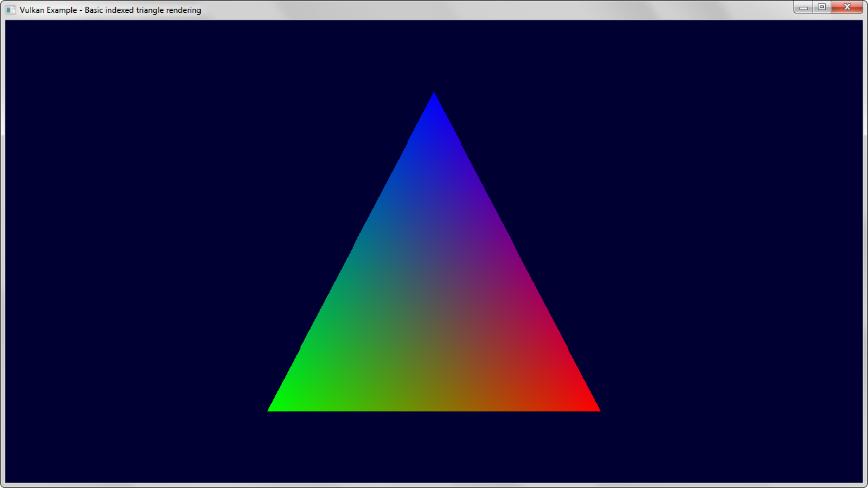
Task: Click the center of the gradient triangle
Action: click(x=434, y=305)
